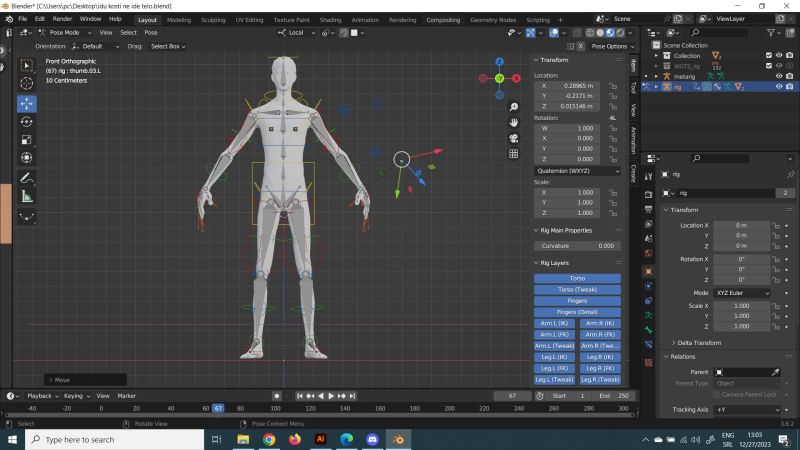Screen dimensions: 800x450
Task: Select the Move tool in toolbar
Action: pyautogui.click(x=27, y=104)
